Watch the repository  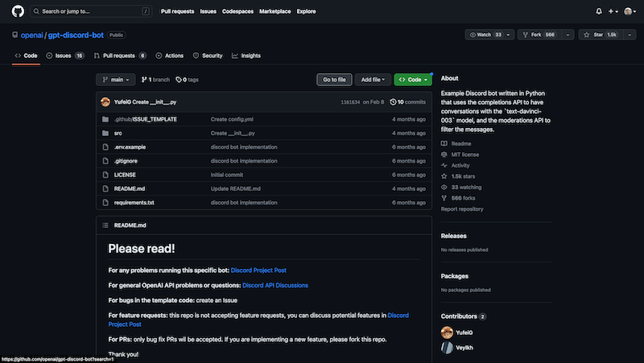click(x=485, y=35)
